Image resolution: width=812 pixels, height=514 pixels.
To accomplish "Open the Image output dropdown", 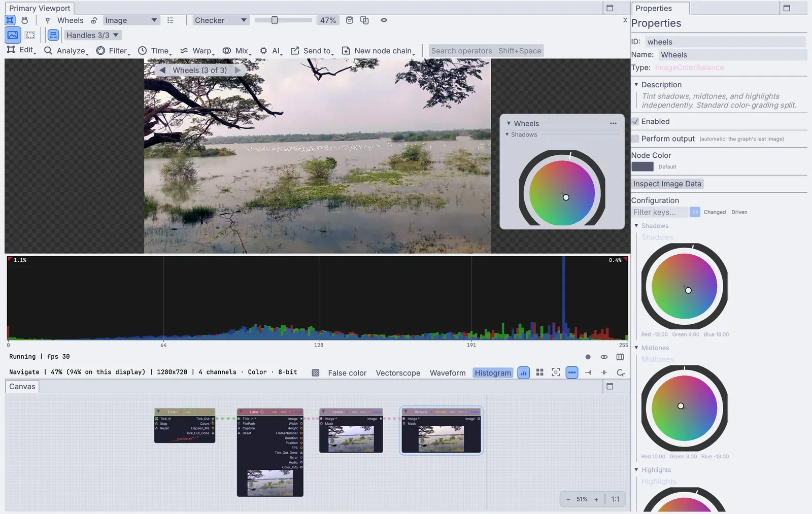I will coord(131,20).
